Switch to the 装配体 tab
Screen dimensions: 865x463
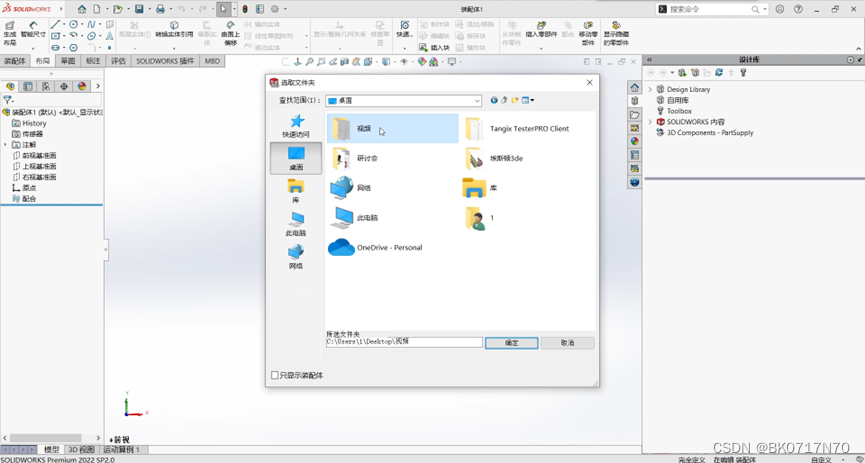pyautogui.click(x=15, y=61)
